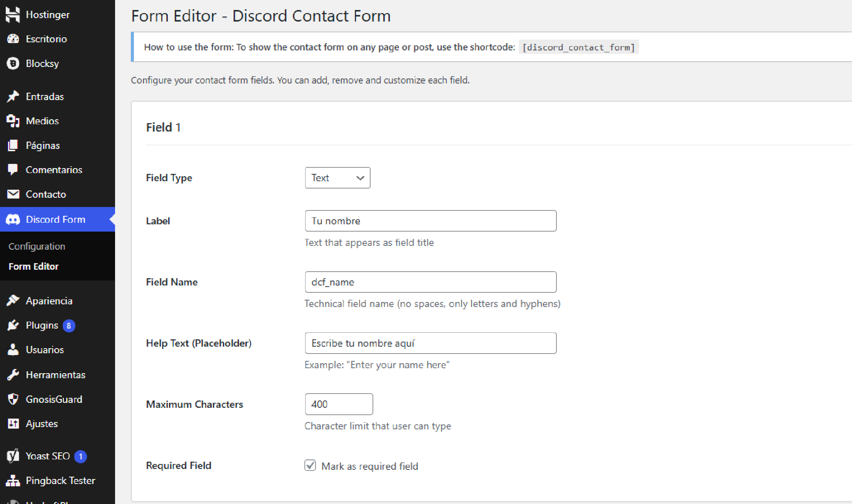The width and height of the screenshot is (852, 504).
Task: Click 'Text that appears as field title' hint
Action: [369, 243]
